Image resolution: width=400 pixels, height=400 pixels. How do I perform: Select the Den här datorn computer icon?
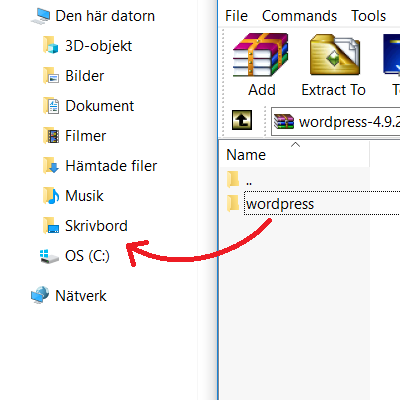pos(41,16)
